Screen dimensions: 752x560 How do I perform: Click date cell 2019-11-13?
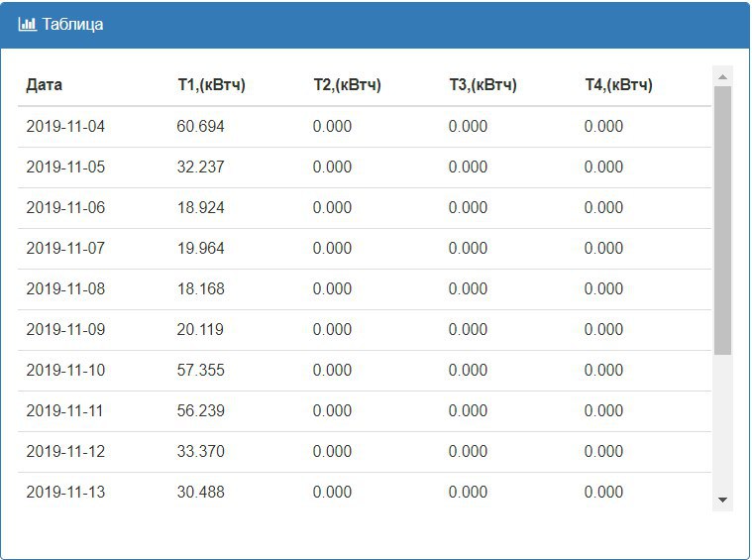pyautogui.click(x=65, y=492)
